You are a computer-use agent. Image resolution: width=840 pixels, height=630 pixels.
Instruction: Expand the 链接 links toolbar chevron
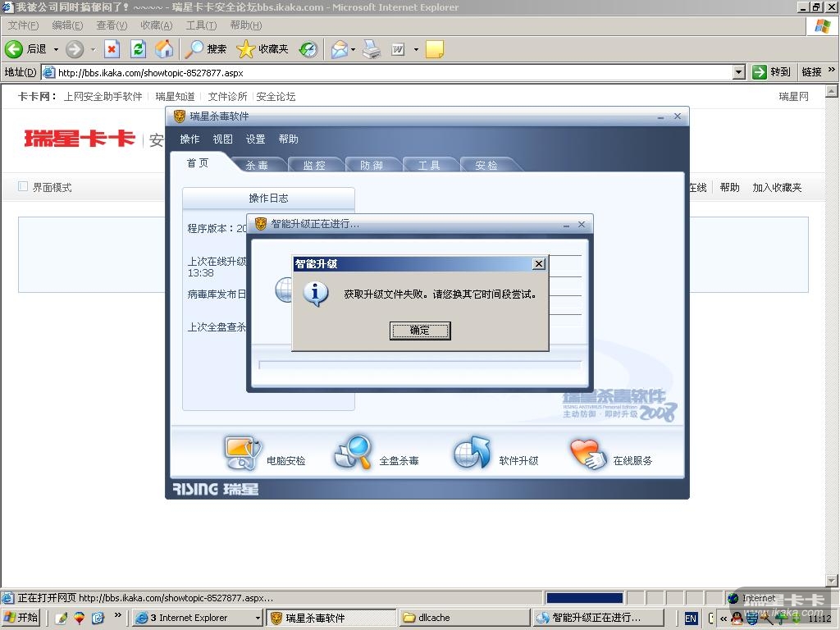832,70
